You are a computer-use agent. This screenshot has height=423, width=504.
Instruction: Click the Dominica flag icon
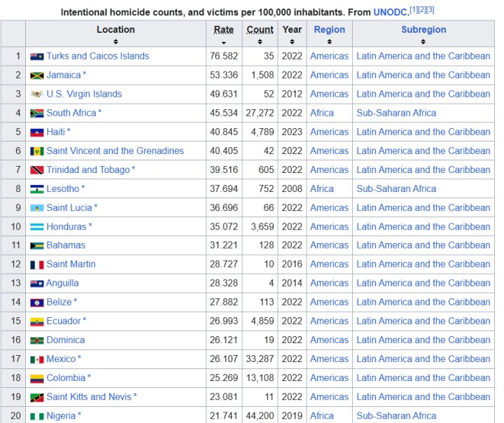tap(37, 340)
